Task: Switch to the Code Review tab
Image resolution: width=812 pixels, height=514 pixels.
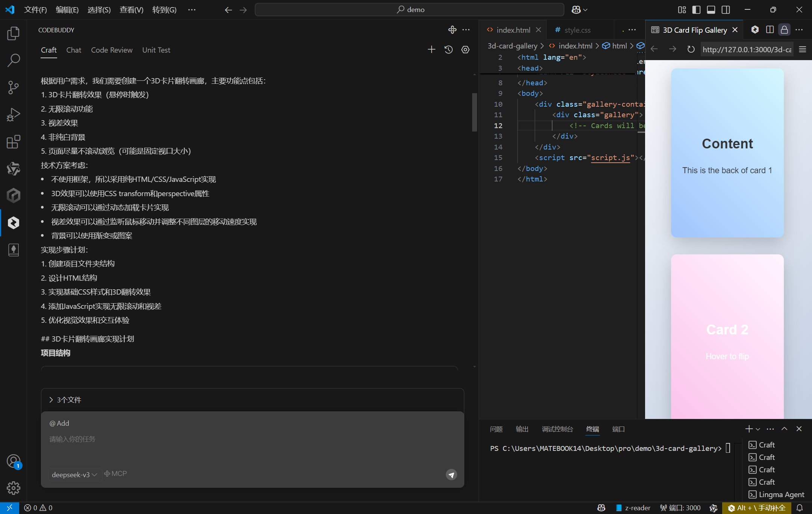Action: click(112, 50)
